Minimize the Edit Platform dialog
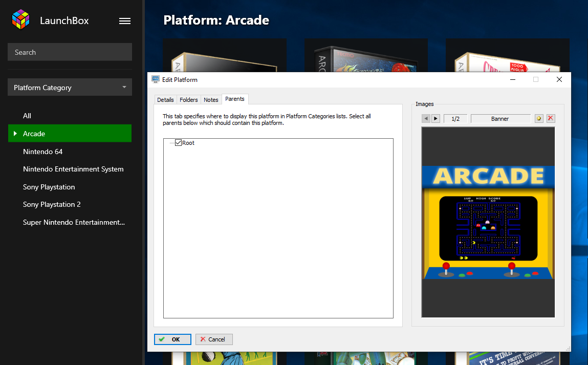Image resolution: width=588 pixels, height=365 pixels. [512, 79]
